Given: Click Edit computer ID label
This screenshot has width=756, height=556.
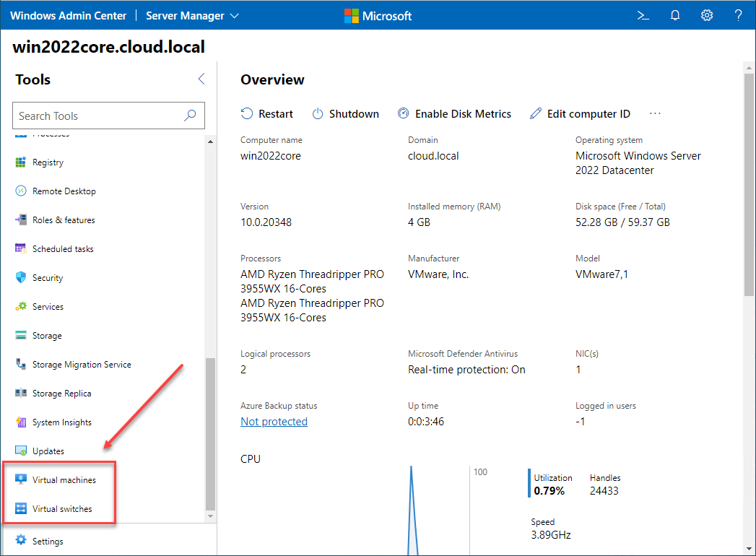Looking at the screenshot, I should [x=588, y=114].
